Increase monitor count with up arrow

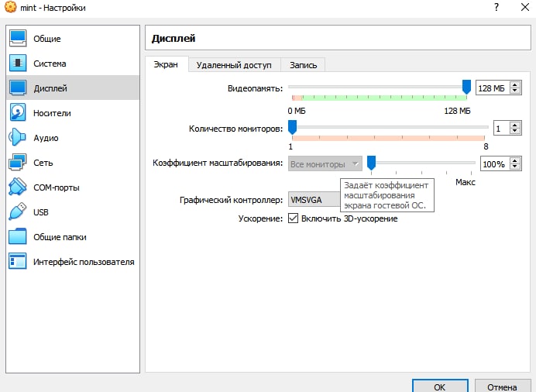tap(515, 125)
